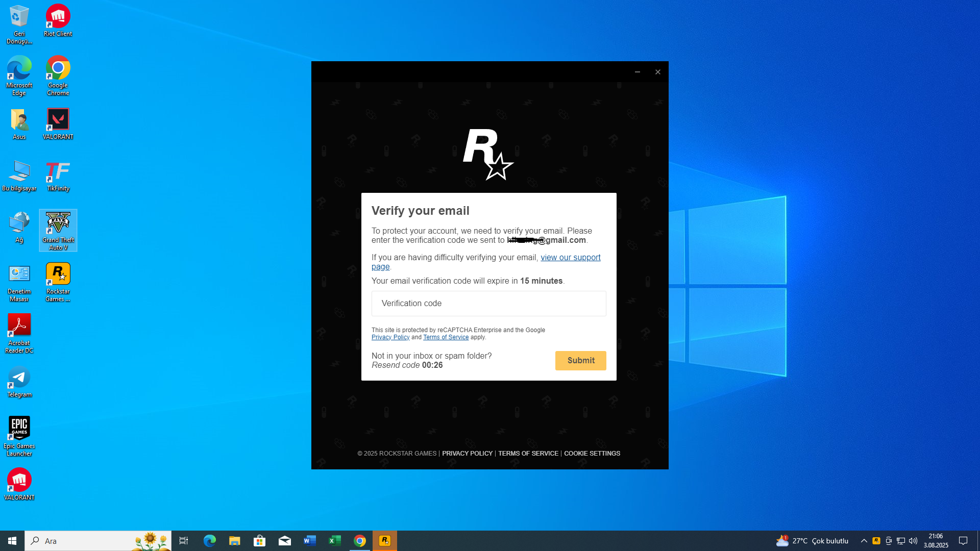Select the Rockstar Games launcher desktop shortcut

pyautogui.click(x=58, y=282)
